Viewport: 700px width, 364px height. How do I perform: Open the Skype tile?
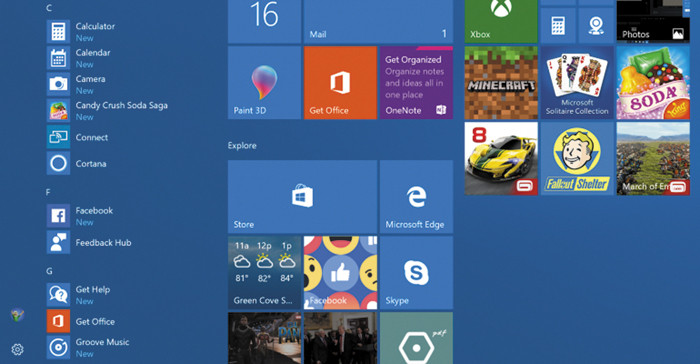[416, 273]
